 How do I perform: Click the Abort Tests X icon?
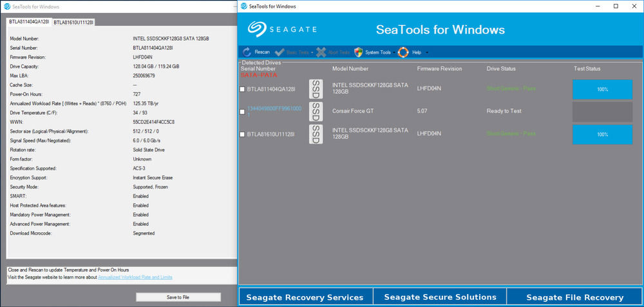pos(321,52)
